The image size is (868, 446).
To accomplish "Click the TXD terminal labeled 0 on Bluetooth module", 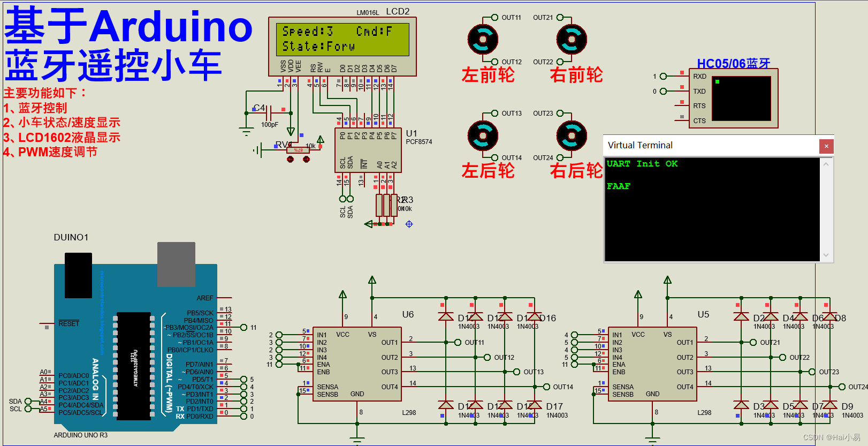I will pyautogui.click(x=663, y=92).
